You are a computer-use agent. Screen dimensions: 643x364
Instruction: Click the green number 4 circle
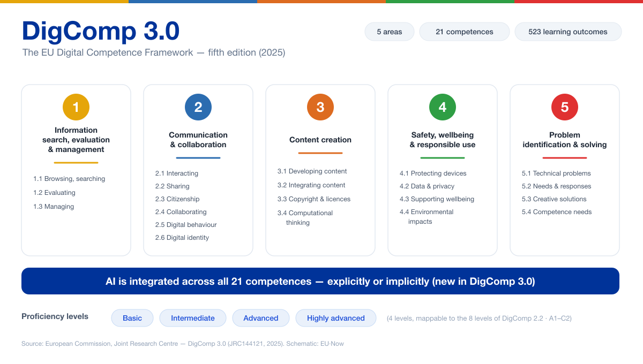[x=443, y=107]
